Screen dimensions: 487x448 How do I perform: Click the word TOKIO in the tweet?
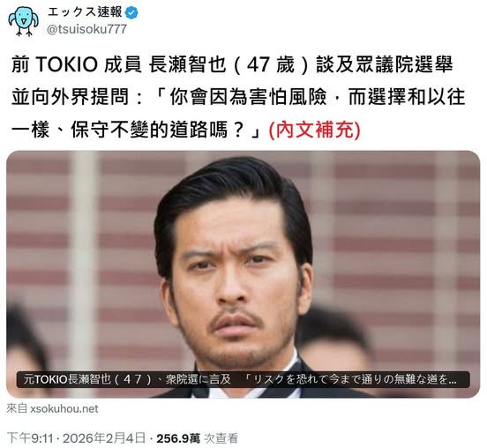(x=67, y=64)
